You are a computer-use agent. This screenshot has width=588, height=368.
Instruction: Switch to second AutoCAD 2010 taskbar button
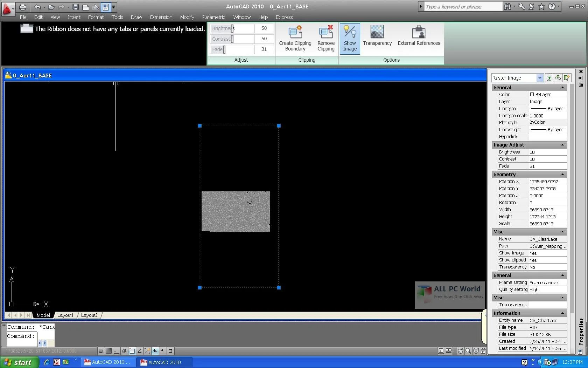165,362
